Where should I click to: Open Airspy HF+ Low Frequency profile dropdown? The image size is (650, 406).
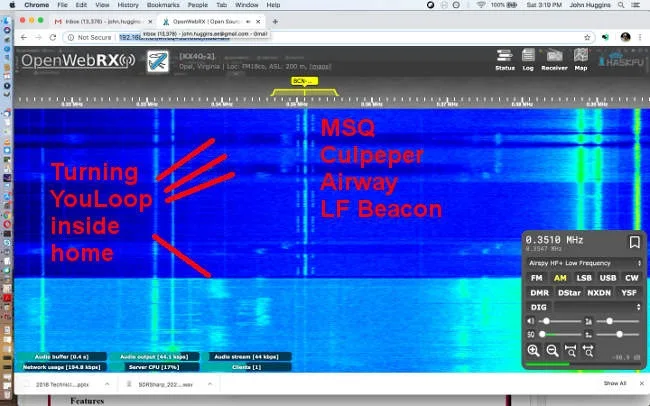pyautogui.click(x=585, y=263)
